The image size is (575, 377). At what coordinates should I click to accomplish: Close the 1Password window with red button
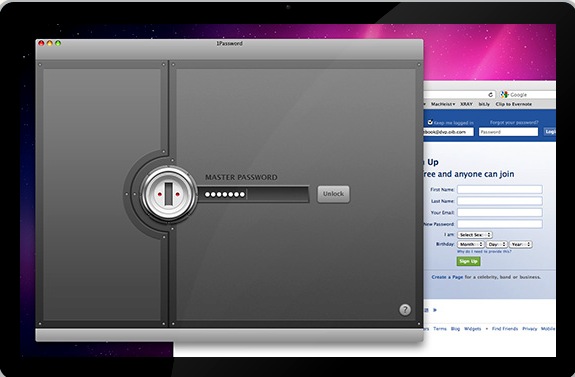coord(41,43)
